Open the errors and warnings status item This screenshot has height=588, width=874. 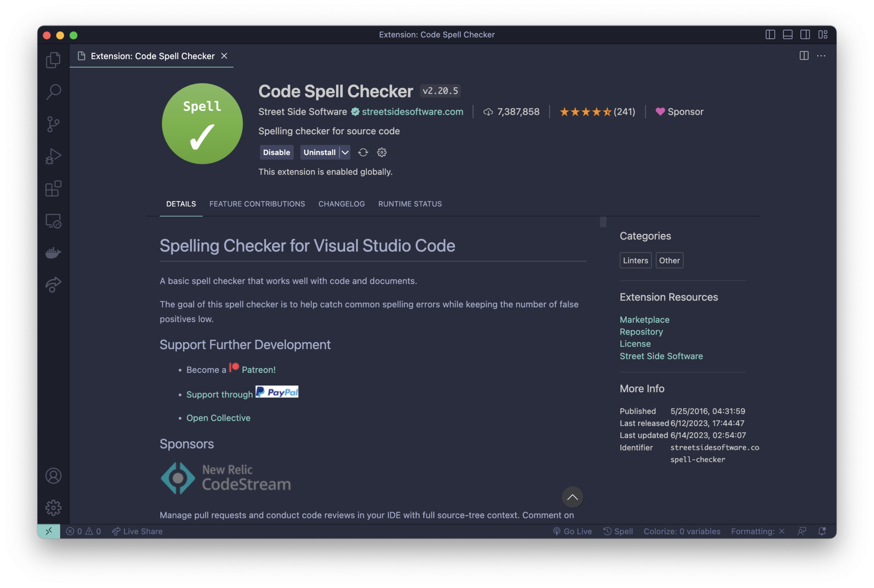[83, 531]
